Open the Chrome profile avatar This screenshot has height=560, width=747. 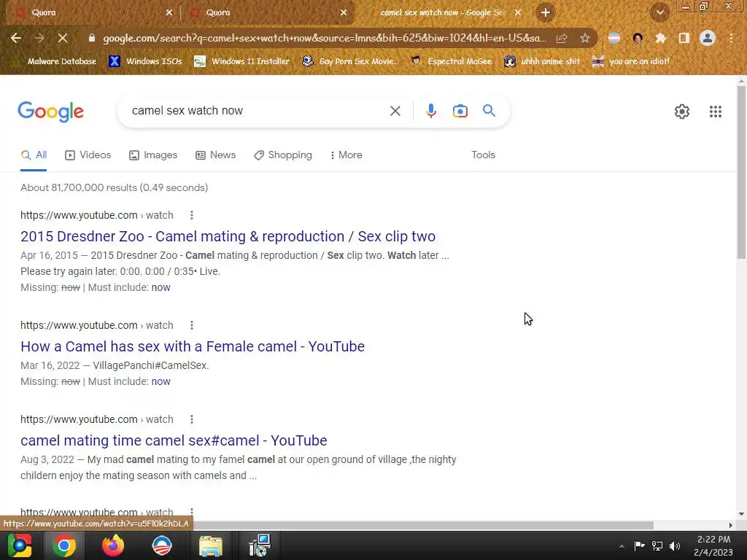(708, 38)
